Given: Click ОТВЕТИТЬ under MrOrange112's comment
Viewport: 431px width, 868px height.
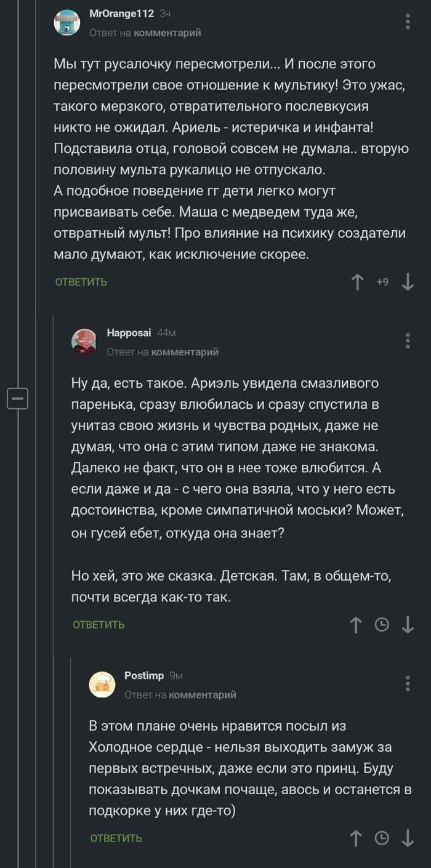Looking at the screenshot, I should (x=80, y=282).
